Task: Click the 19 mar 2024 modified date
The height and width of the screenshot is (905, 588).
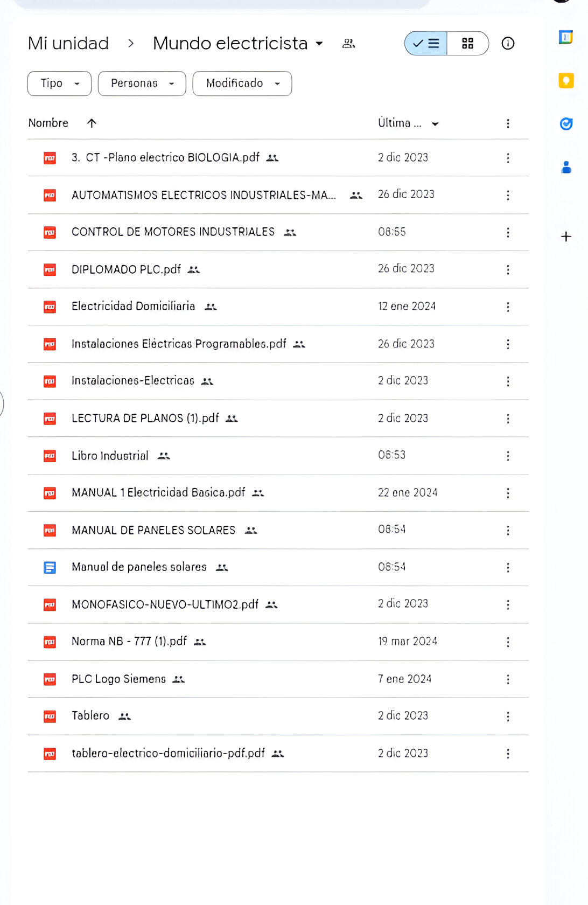Action: [x=408, y=641]
